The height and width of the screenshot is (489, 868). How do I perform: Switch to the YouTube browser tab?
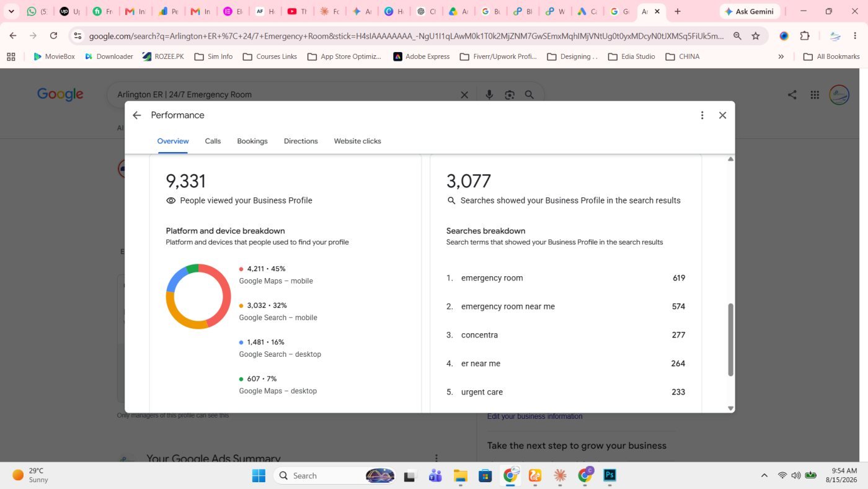click(298, 11)
